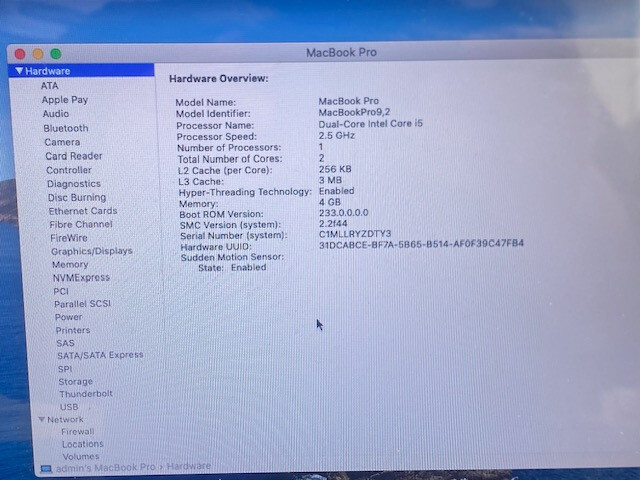Select SATA/SATA Express entry
Viewport: 640px width, 480px height.
[100, 355]
